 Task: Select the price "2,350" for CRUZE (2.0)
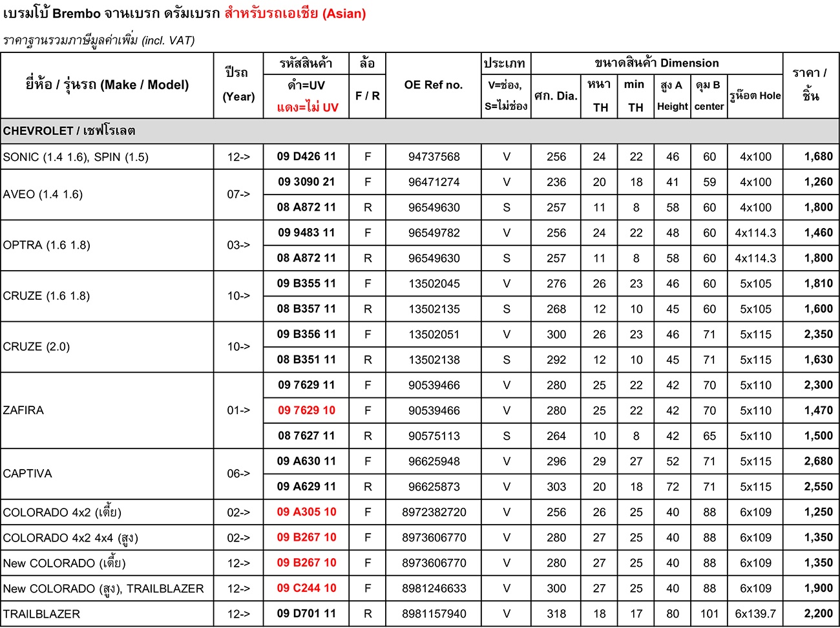(x=819, y=334)
